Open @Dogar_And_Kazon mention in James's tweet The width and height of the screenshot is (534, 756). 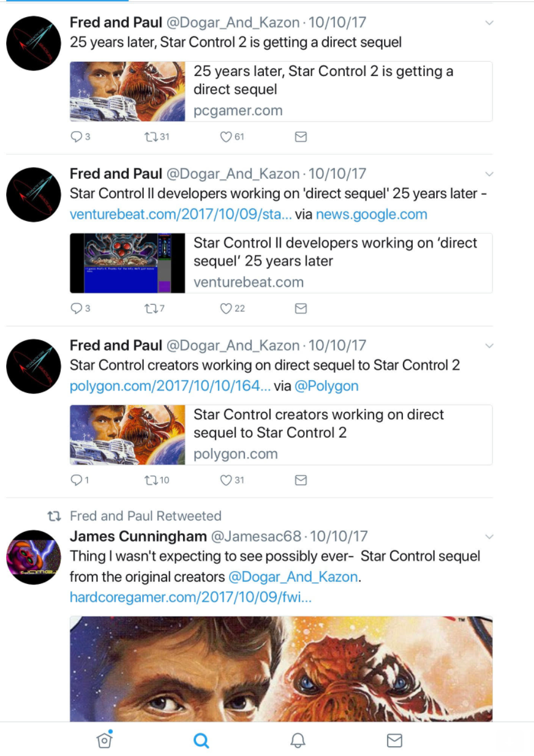[x=293, y=577]
